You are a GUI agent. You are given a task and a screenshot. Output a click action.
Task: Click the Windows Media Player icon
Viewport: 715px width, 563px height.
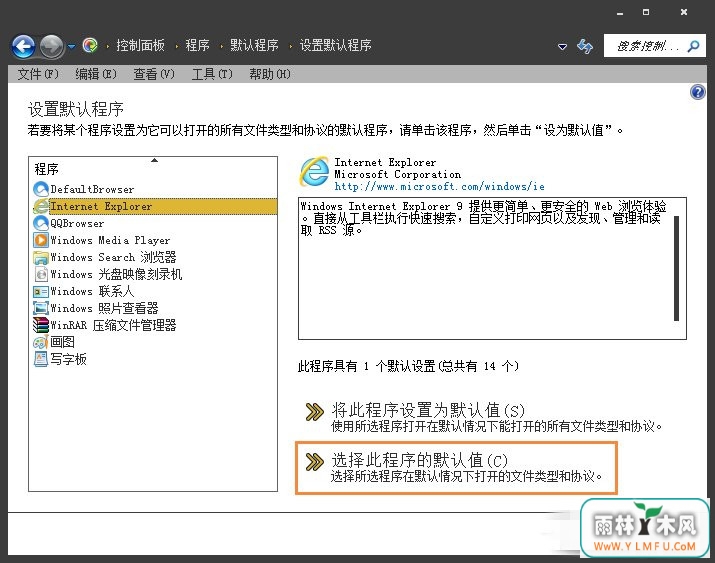pos(41,240)
